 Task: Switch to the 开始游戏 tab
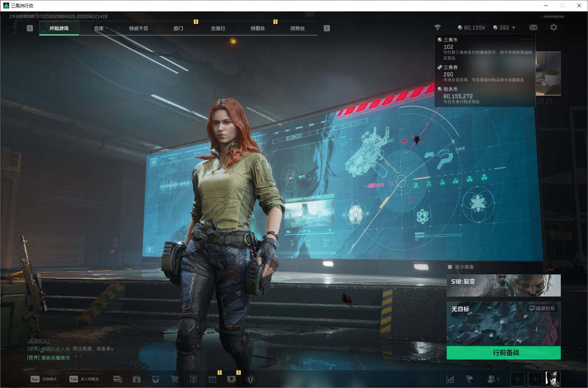(59, 28)
